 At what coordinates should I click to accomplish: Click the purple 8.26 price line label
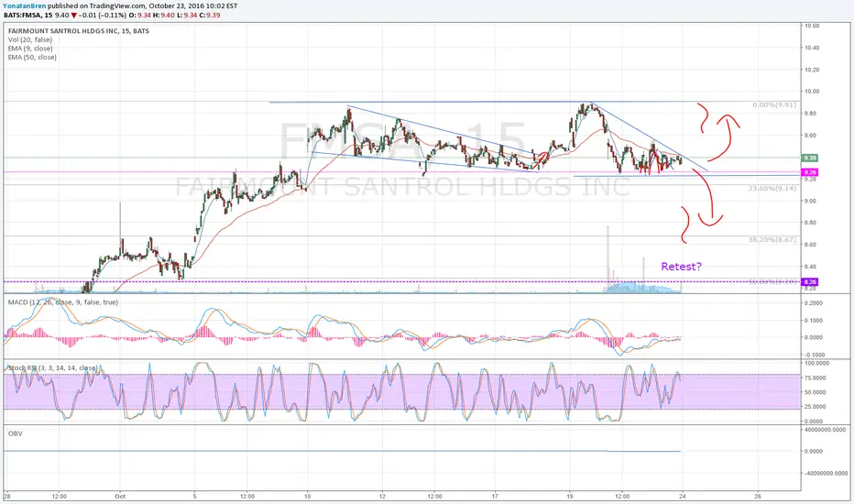coord(809,282)
